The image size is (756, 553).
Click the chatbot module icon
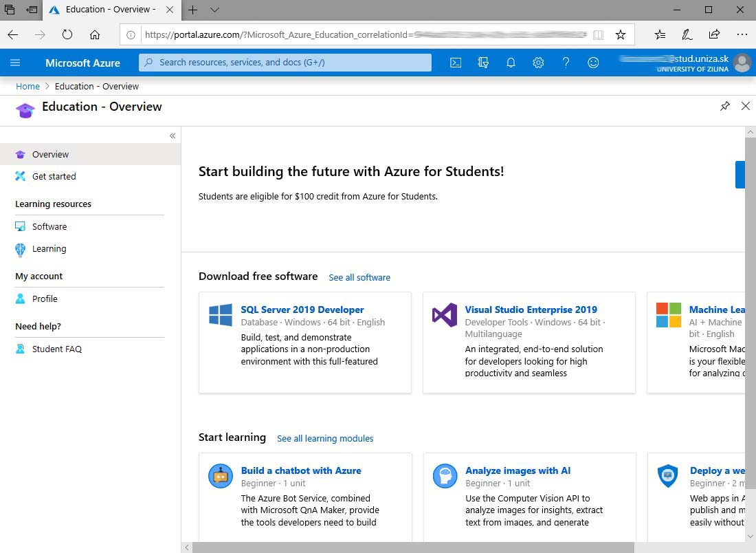tap(221, 476)
